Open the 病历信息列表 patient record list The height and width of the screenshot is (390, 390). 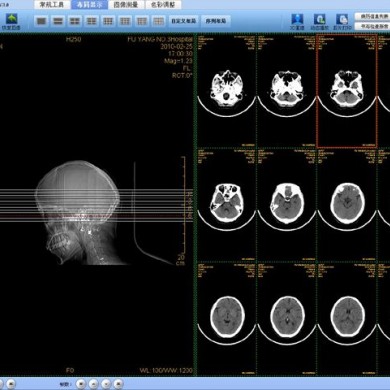(372, 16)
